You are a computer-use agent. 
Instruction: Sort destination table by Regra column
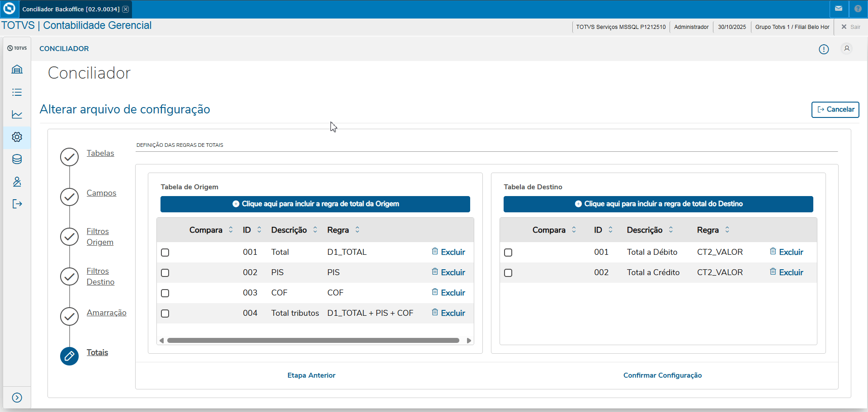coord(727,230)
